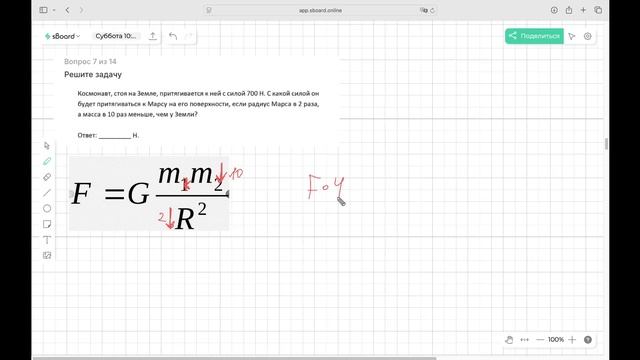Open browser downloads
Screen dimensions: 640x360
554,10
